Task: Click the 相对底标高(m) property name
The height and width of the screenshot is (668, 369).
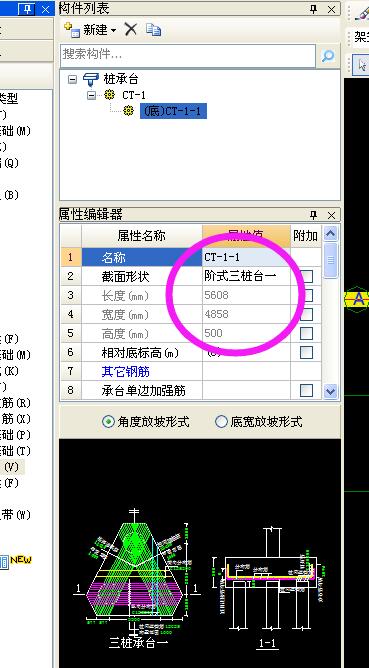Action: pos(140,353)
